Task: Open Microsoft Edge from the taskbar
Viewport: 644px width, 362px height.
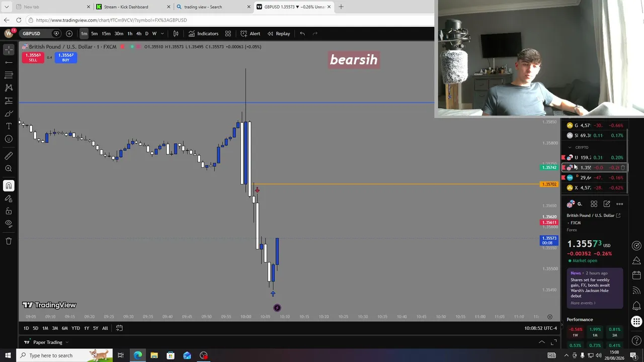Action: click(138, 355)
